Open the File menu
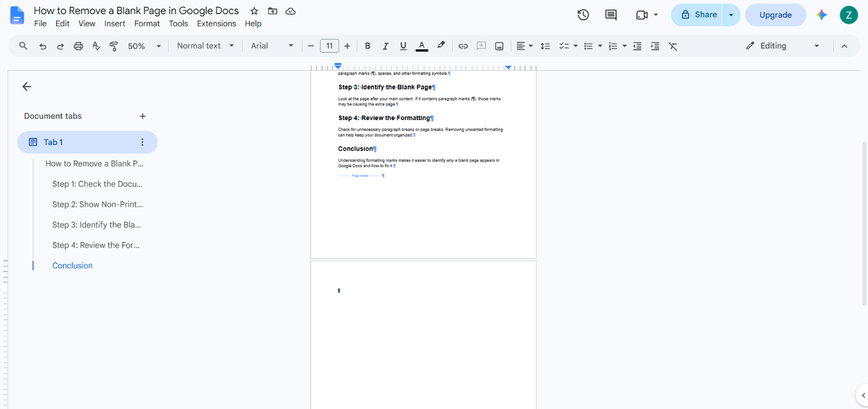868x409 pixels. [x=40, y=23]
